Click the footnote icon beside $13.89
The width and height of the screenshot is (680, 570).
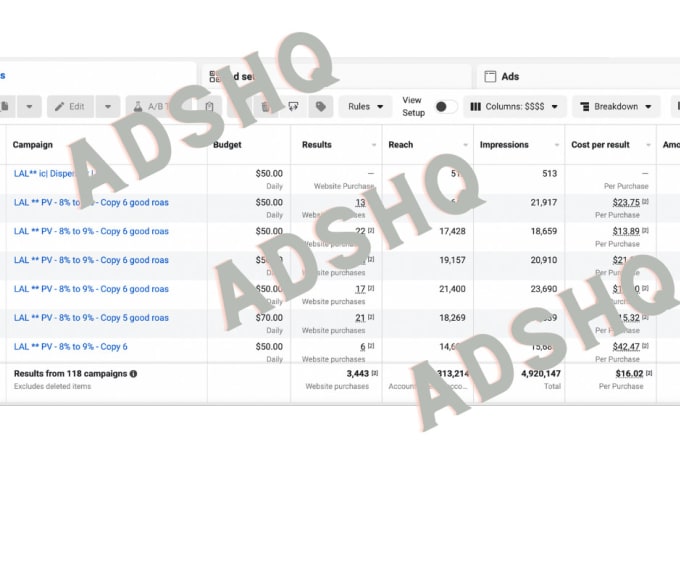pyautogui.click(x=645, y=231)
